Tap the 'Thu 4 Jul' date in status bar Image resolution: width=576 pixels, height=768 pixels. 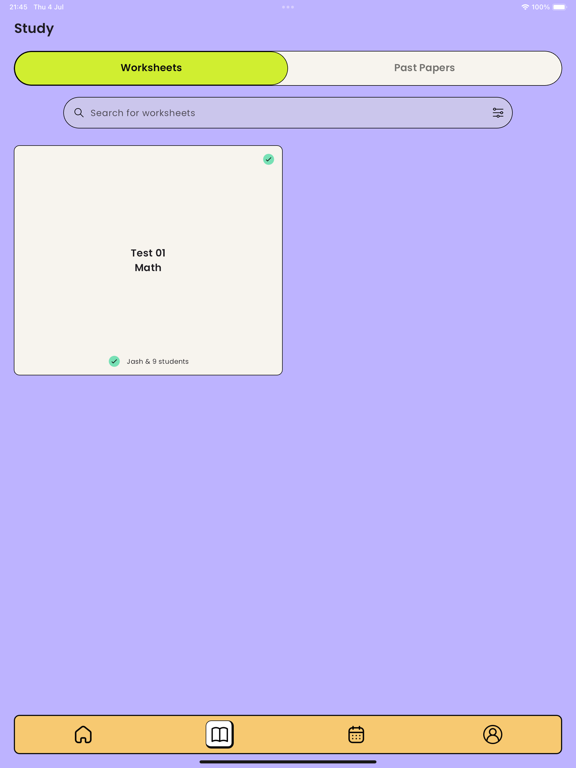coord(48,7)
